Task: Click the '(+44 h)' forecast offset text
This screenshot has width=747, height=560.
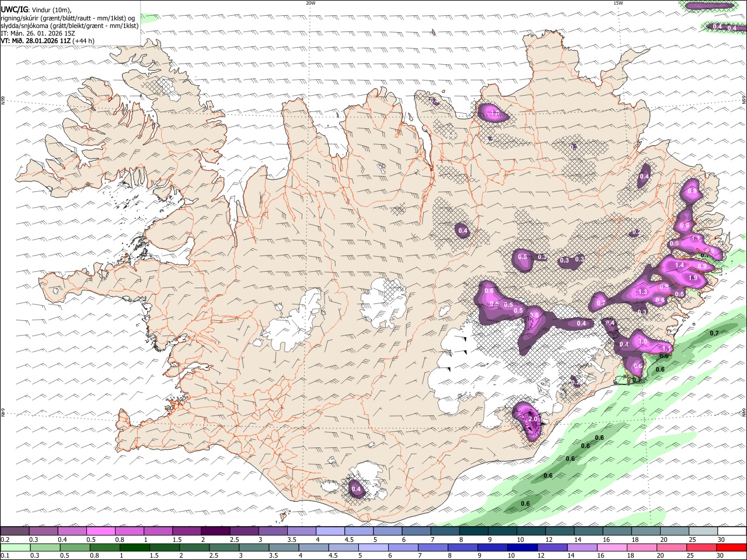Action: click(84, 41)
